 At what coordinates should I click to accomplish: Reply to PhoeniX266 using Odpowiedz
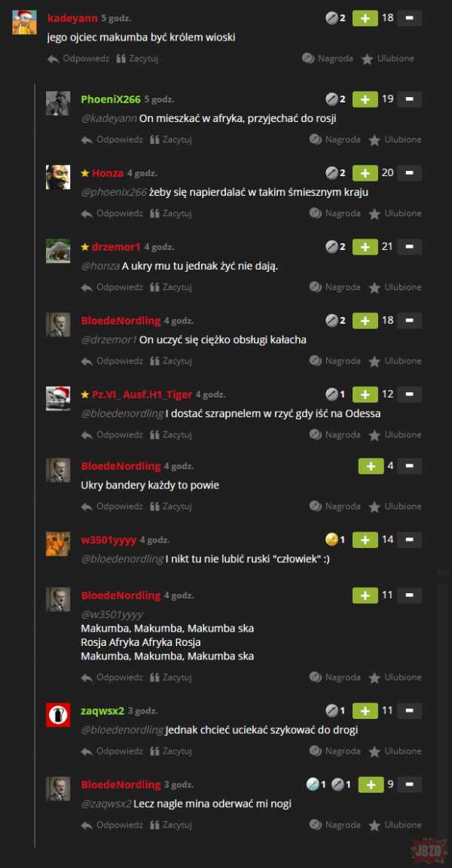112,139
